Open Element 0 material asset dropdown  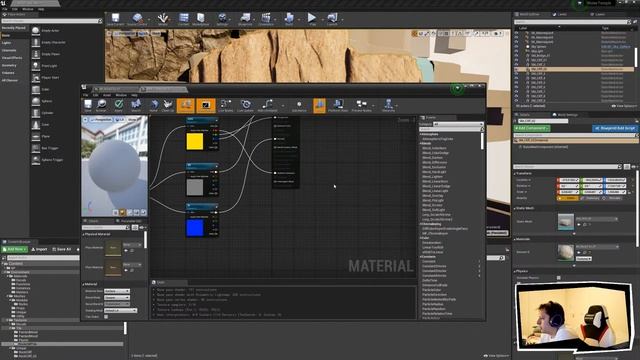pos(597,247)
